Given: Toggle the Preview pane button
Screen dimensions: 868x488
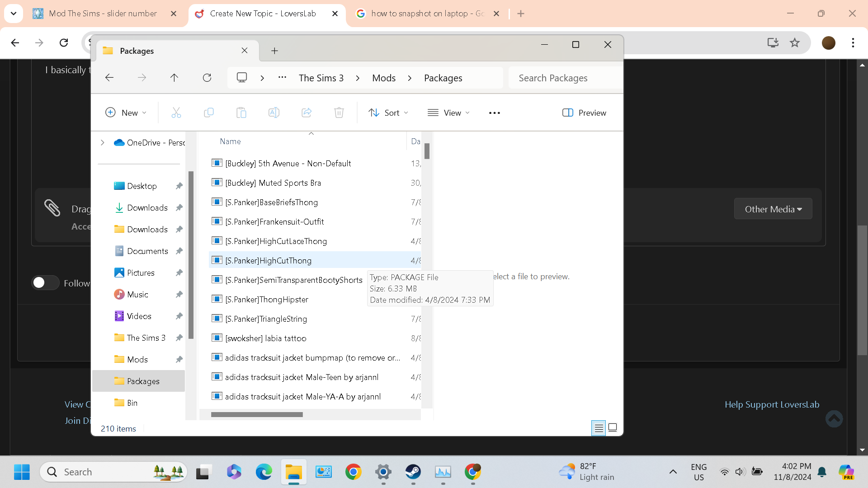Looking at the screenshot, I should click(x=584, y=113).
